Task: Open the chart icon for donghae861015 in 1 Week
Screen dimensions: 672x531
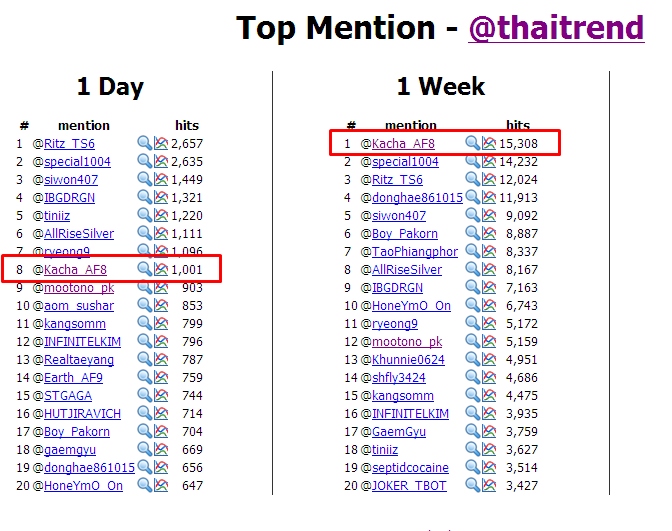Action: (489, 197)
